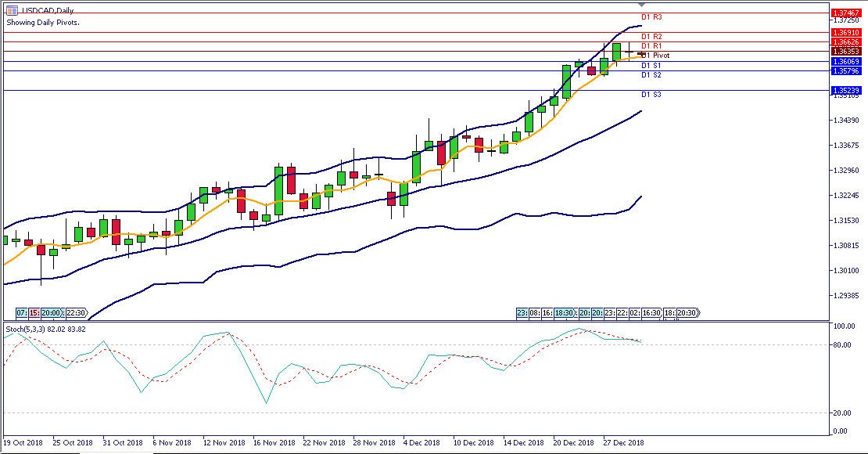Click the D1 S3 support line label
The image size is (868, 454).
click(x=652, y=95)
